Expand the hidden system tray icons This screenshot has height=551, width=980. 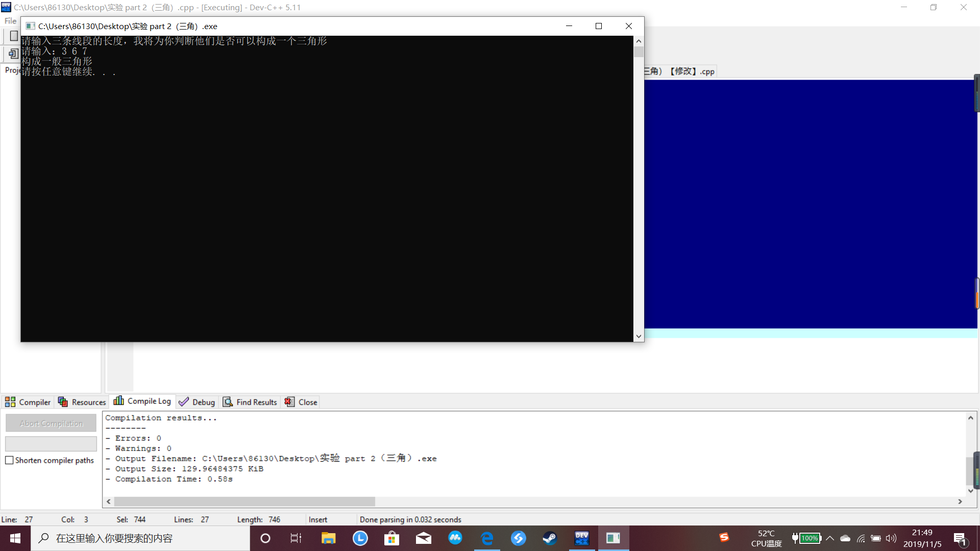(830, 538)
